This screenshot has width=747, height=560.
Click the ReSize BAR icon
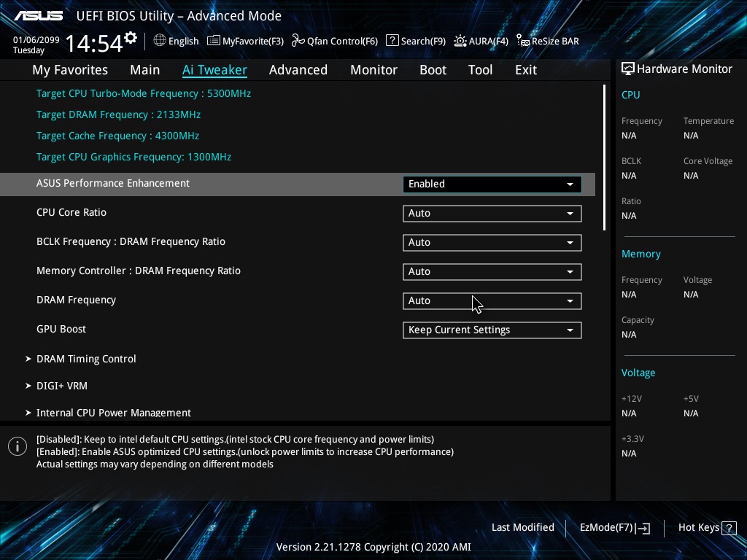(523, 41)
